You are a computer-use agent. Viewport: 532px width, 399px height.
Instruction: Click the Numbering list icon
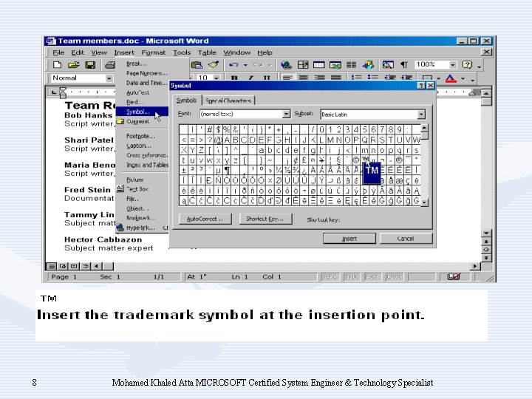click(x=356, y=78)
